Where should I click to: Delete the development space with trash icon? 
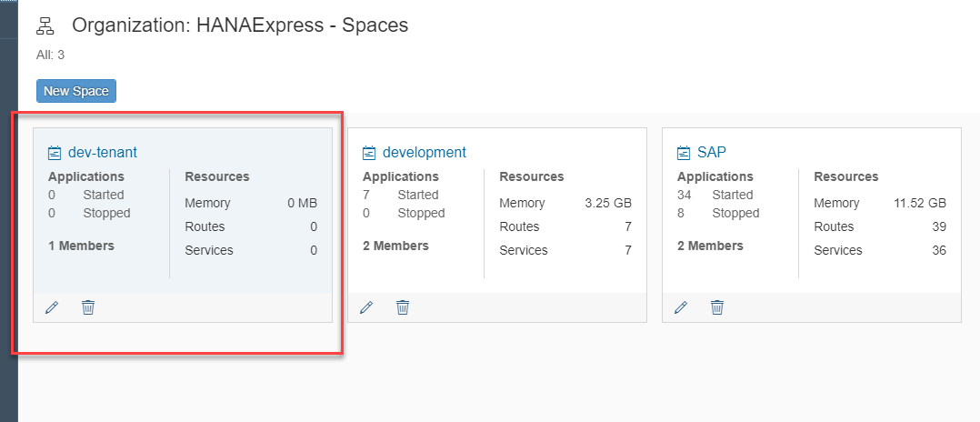click(403, 307)
